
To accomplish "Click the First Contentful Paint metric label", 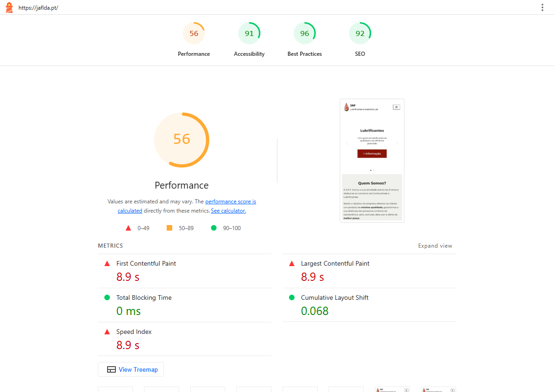I will coord(146,263).
